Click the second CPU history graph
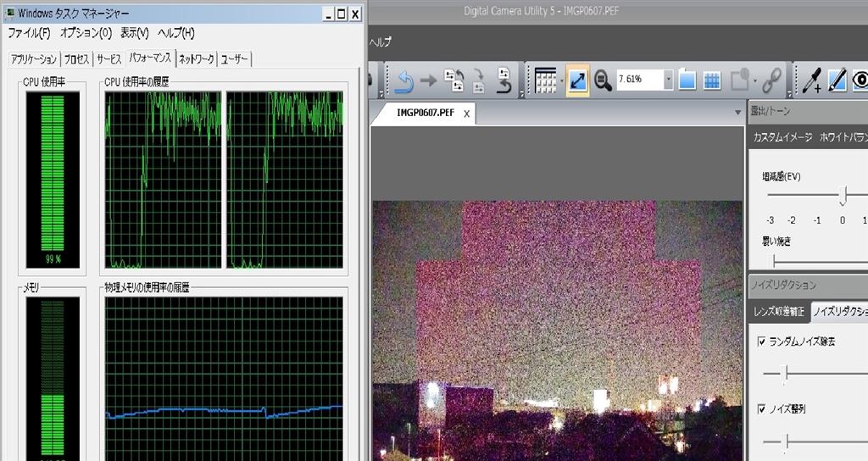The width and height of the screenshot is (868, 461). click(285, 180)
